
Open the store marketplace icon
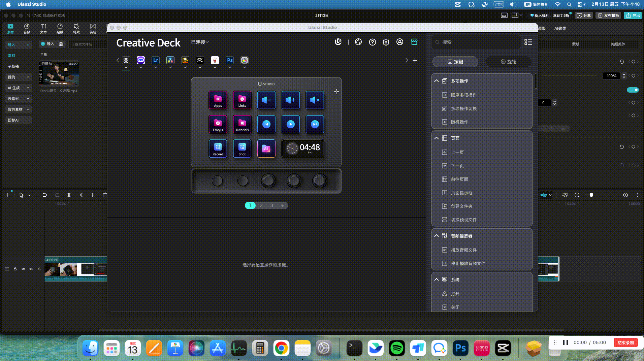(414, 42)
